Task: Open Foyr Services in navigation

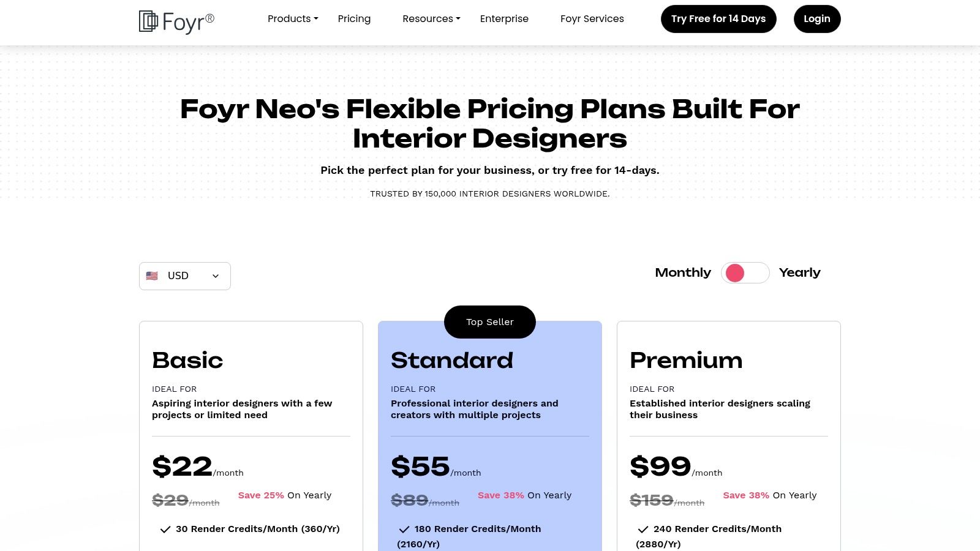Action: point(592,19)
